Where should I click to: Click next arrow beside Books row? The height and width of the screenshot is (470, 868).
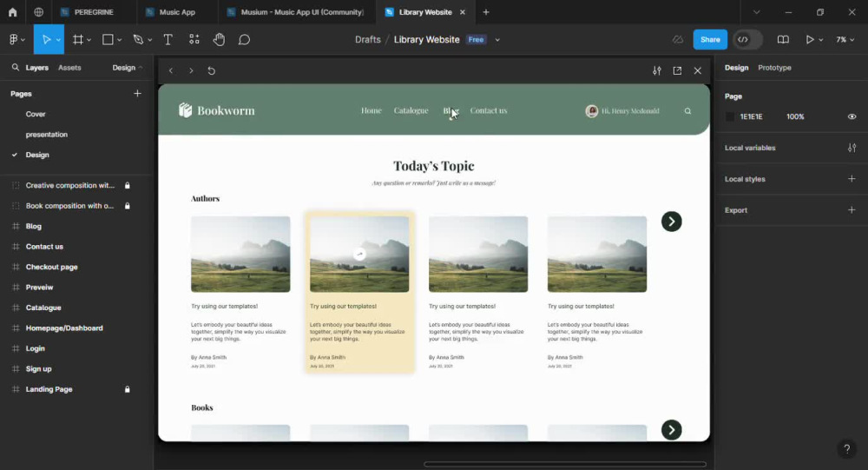671,429
